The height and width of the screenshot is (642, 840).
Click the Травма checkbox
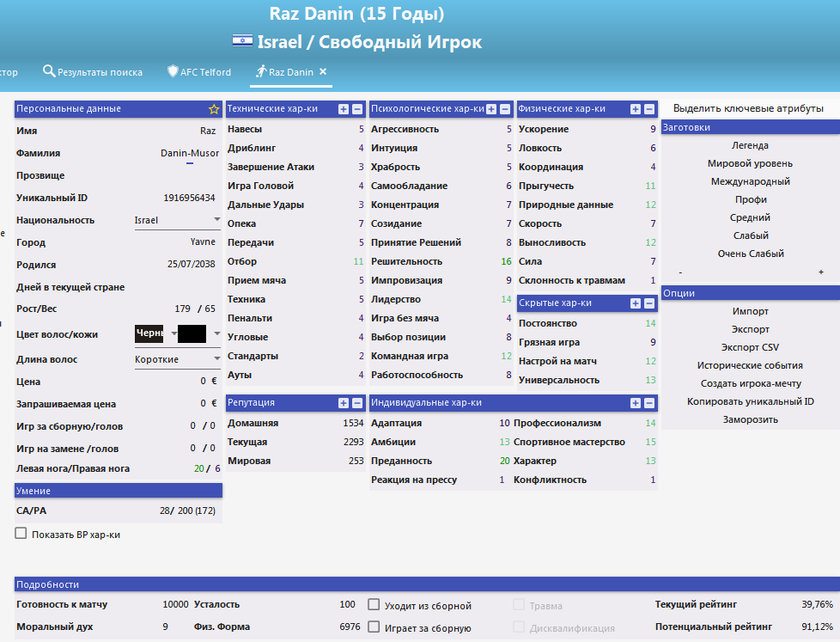(519, 604)
